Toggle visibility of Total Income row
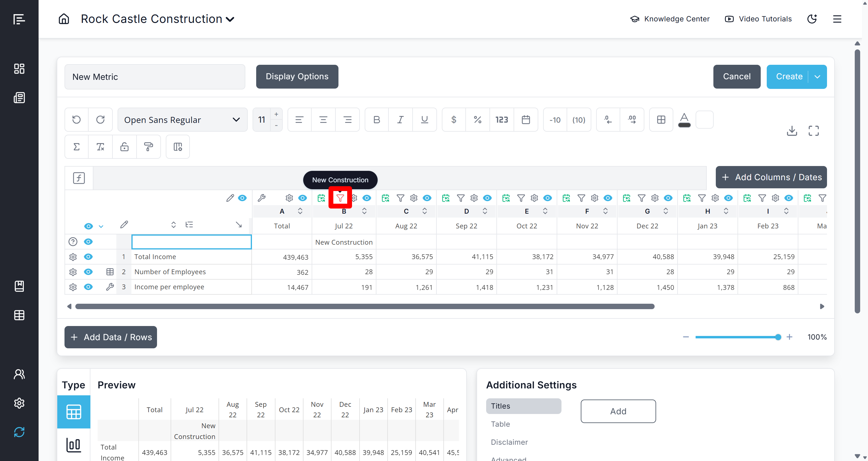This screenshot has width=868, height=461. [x=88, y=257]
